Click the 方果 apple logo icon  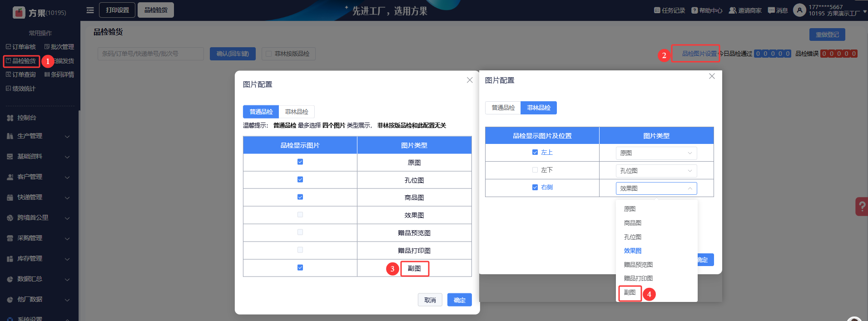click(x=19, y=12)
